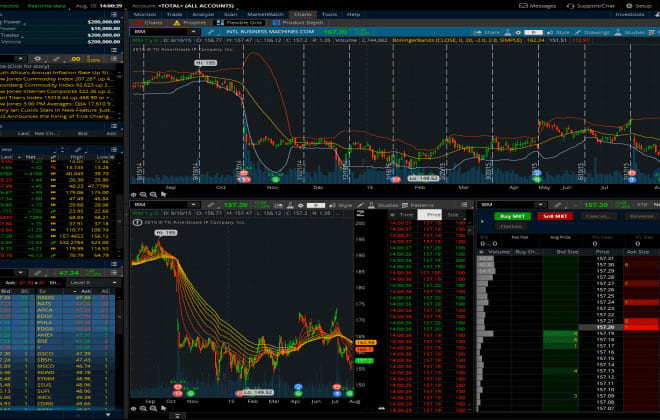The height and width of the screenshot is (420, 660).
Task: Select pointer cursor tool below top chart
Action: [x=163, y=194]
